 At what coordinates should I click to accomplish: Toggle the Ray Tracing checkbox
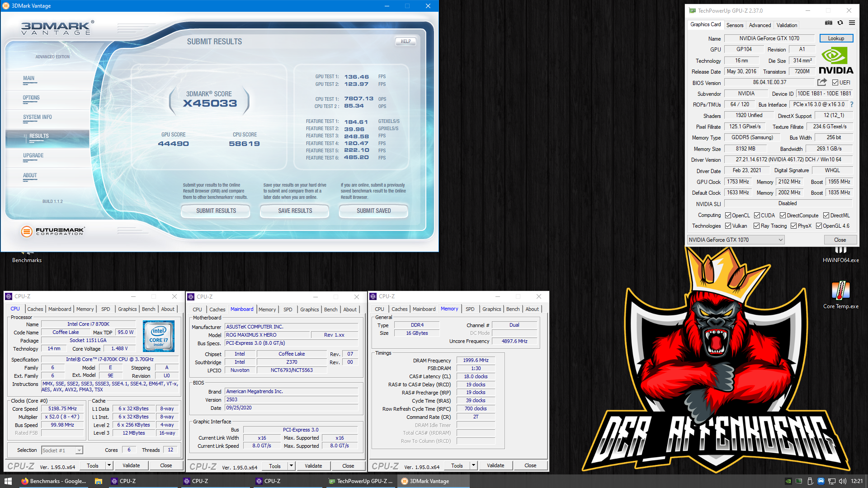[x=756, y=226]
